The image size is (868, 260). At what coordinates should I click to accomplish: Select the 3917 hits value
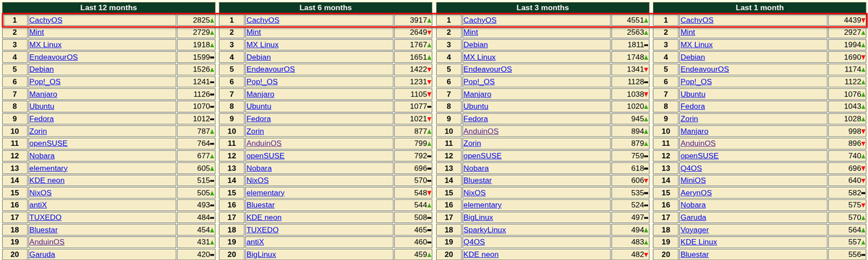coord(418,20)
